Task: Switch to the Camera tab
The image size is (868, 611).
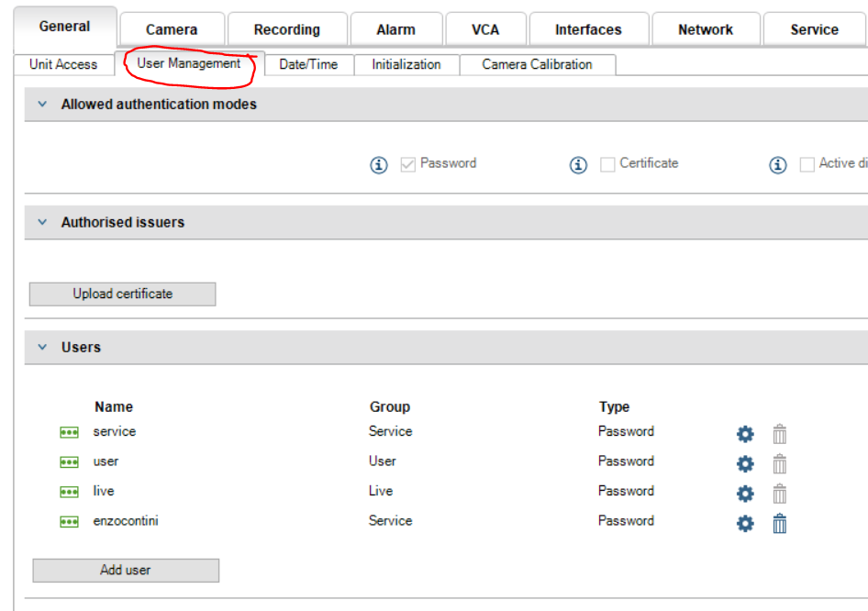Action: click(172, 29)
